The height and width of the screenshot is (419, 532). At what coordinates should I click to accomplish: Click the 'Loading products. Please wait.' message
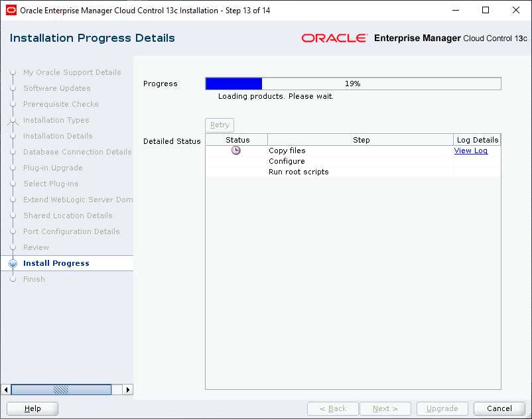point(276,96)
